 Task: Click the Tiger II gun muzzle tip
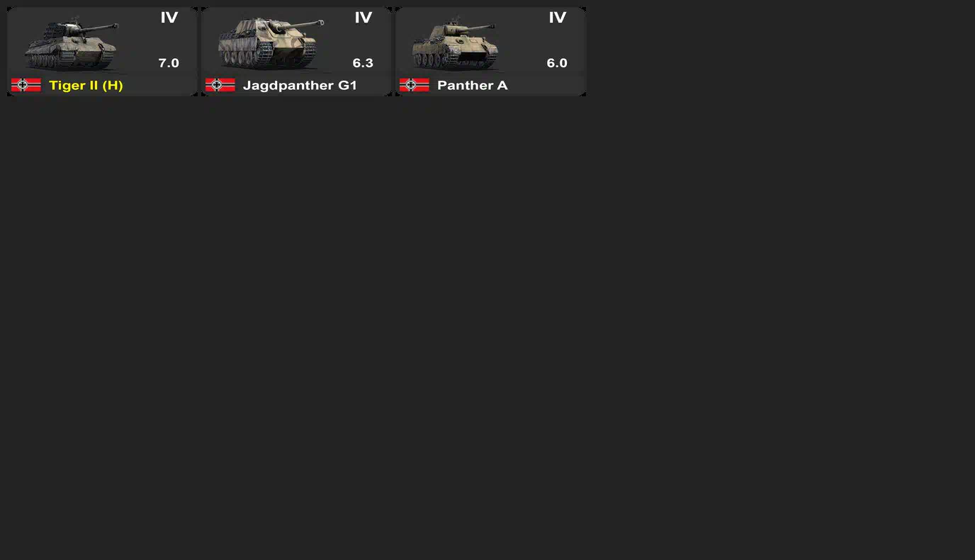pyautogui.click(x=115, y=26)
